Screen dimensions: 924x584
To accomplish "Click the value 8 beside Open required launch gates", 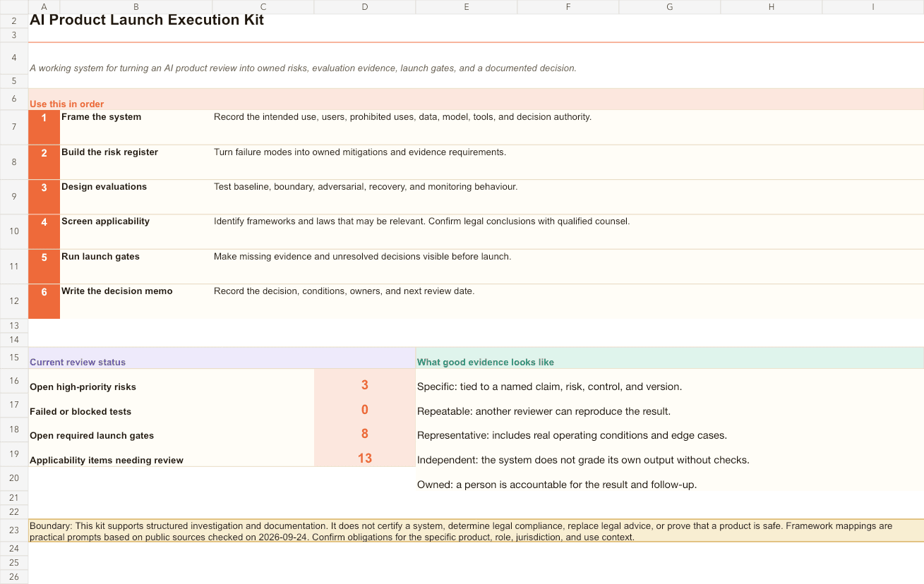I will (x=365, y=434).
